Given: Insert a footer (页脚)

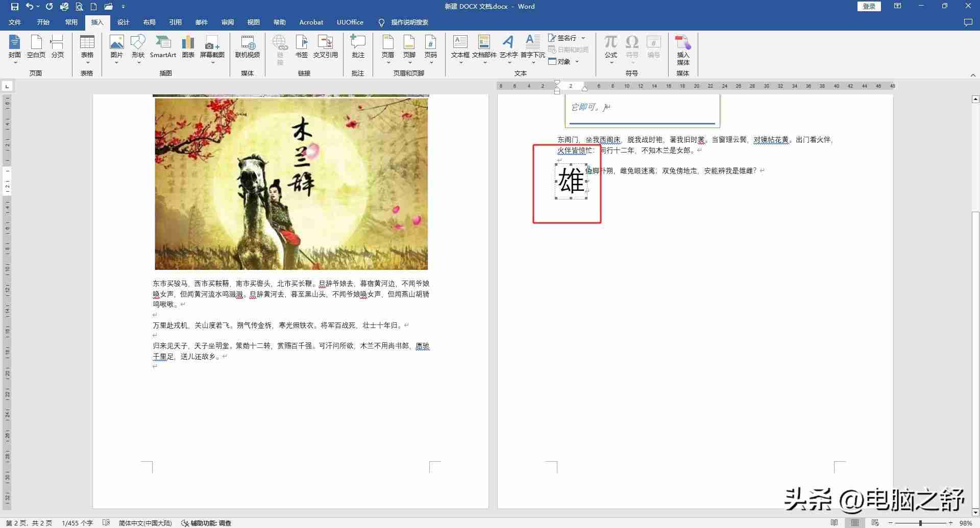Looking at the screenshot, I should point(409,49).
